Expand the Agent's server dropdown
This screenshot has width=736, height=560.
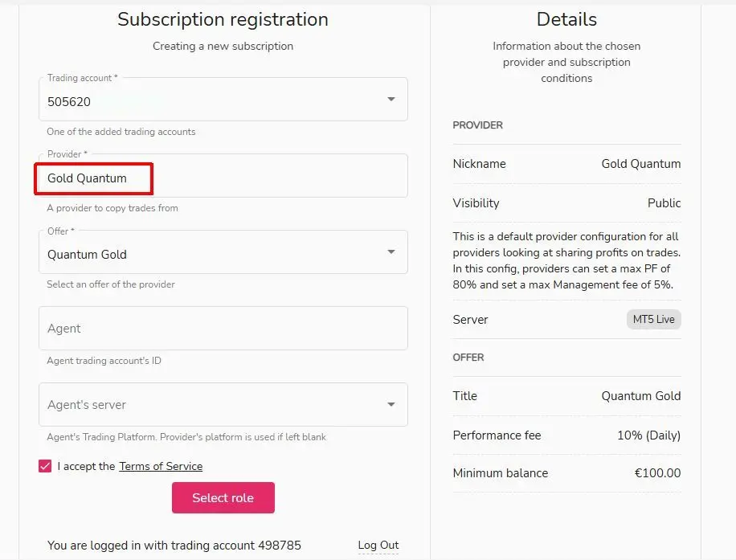(x=391, y=404)
